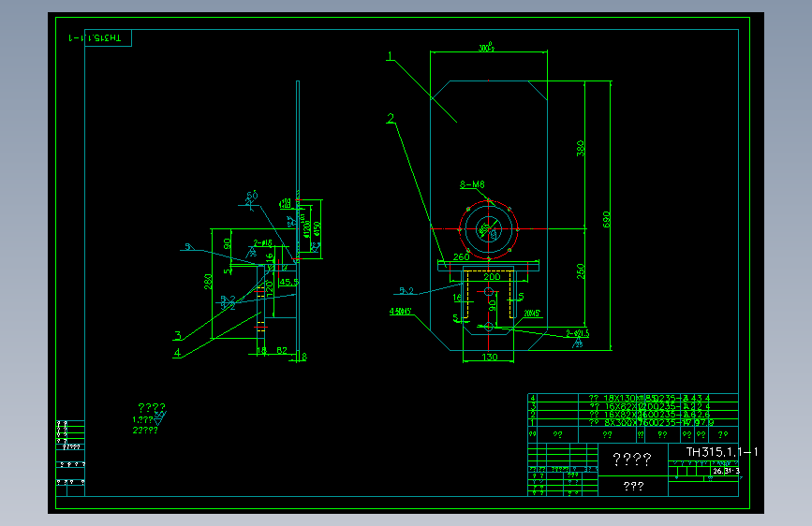The height and width of the screenshot is (526, 812).
Task: Select the 45.5 dimension
Action: (288, 282)
